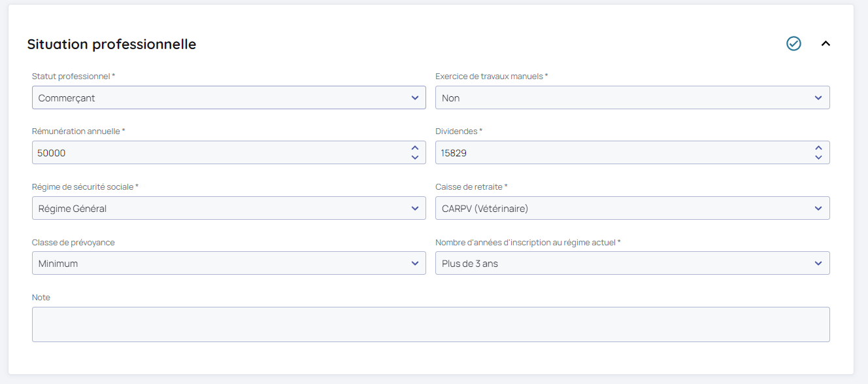Increment Dividendes value with up arrow
The height and width of the screenshot is (384, 868).
tap(818, 148)
